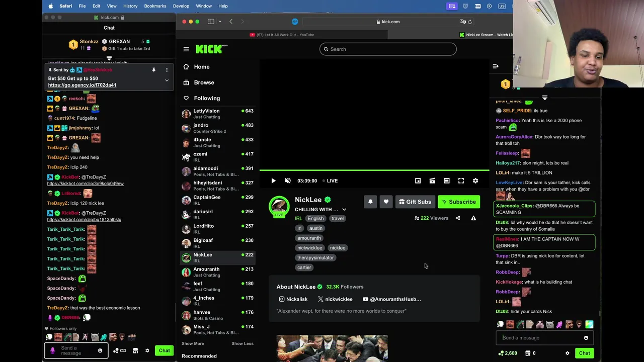This screenshot has width=644, height=362.
Task: Open the kickbot clip bg18135lbslg link
Action: [x=84, y=220]
